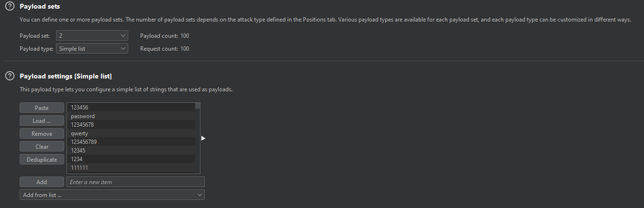Image resolution: width=644 pixels, height=208 pixels.
Task: Click the Payload settings help icon
Action: (9, 76)
